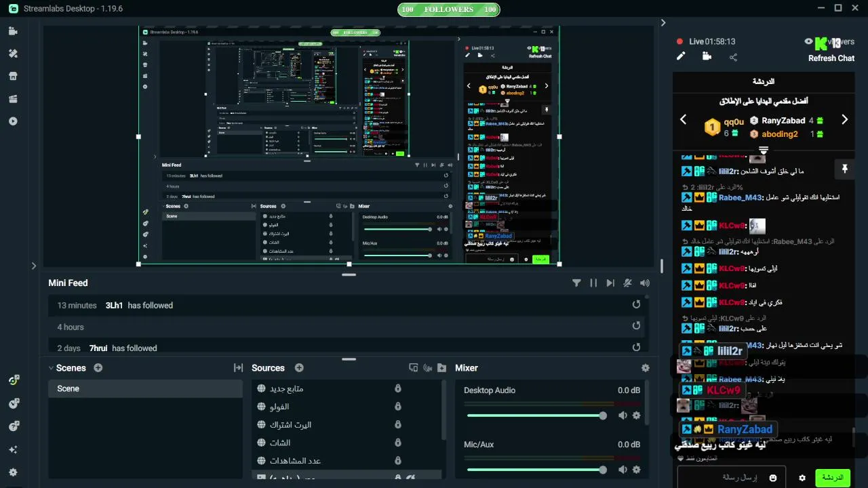The image size is (868, 488).
Task: Open the Recordings play icon in sidebar
Action: (x=13, y=121)
